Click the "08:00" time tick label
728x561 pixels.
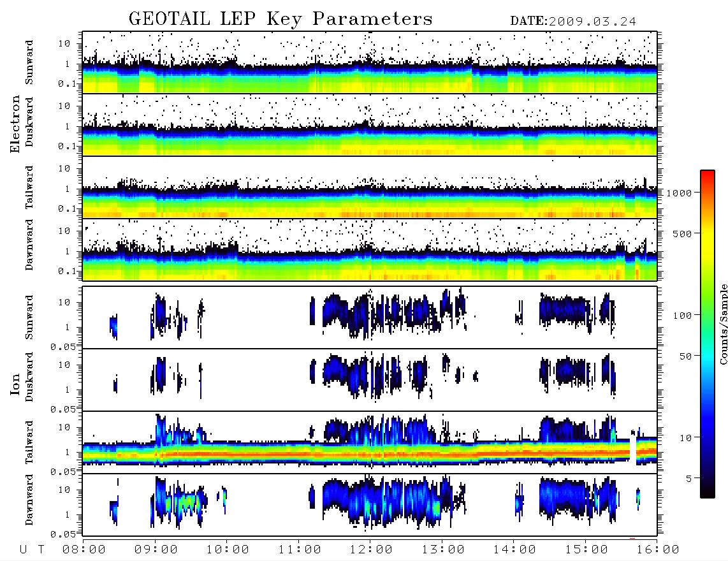click(84, 550)
